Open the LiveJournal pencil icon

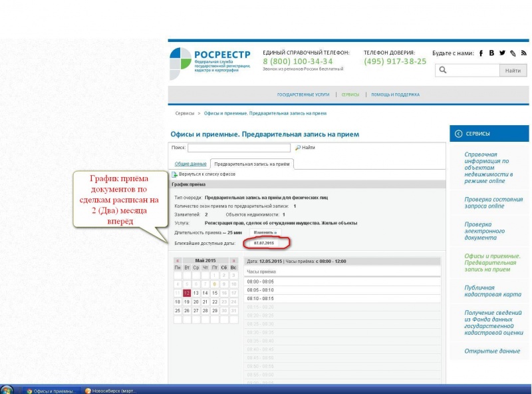click(x=513, y=53)
